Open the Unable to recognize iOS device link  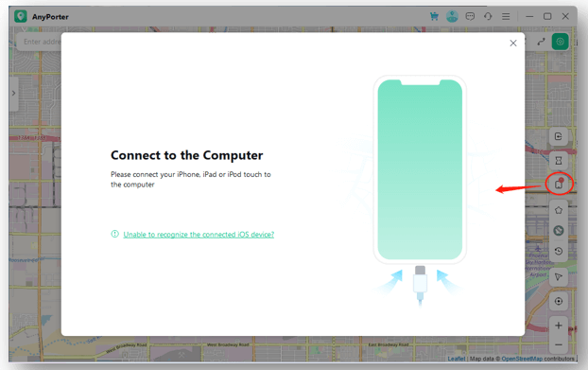pyautogui.click(x=199, y=235)
